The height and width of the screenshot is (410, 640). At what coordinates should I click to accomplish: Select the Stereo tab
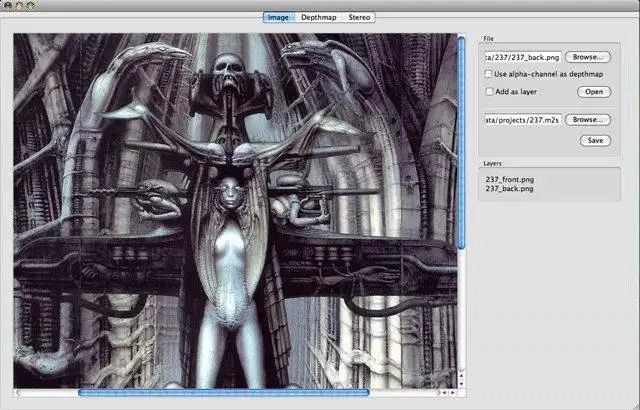point(359,18)
